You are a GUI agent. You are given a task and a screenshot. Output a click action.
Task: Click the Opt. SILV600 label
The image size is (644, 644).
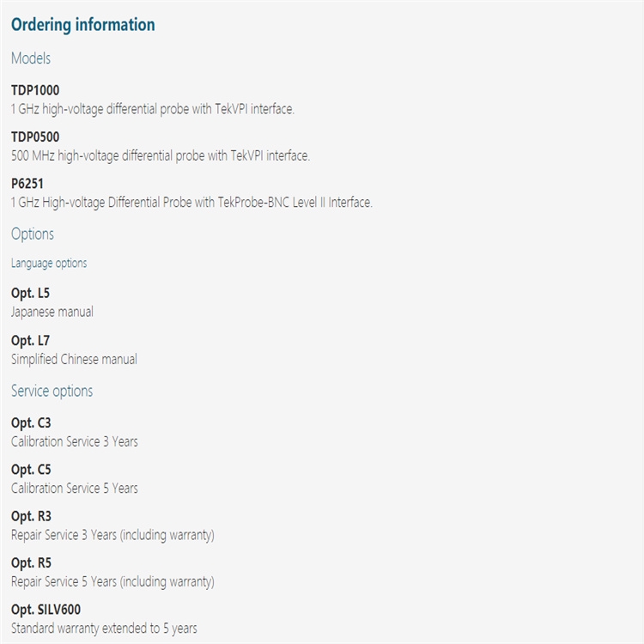[x=46, y=610]
